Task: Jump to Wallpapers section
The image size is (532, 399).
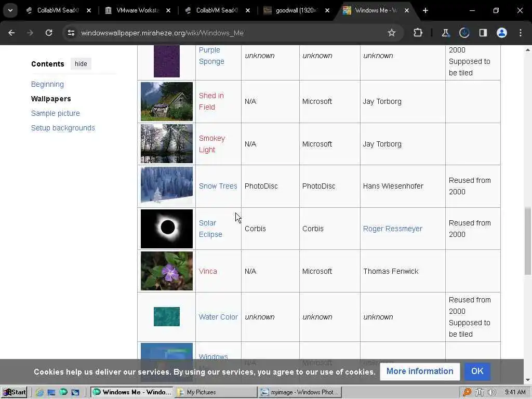Action: pos(51,99)
